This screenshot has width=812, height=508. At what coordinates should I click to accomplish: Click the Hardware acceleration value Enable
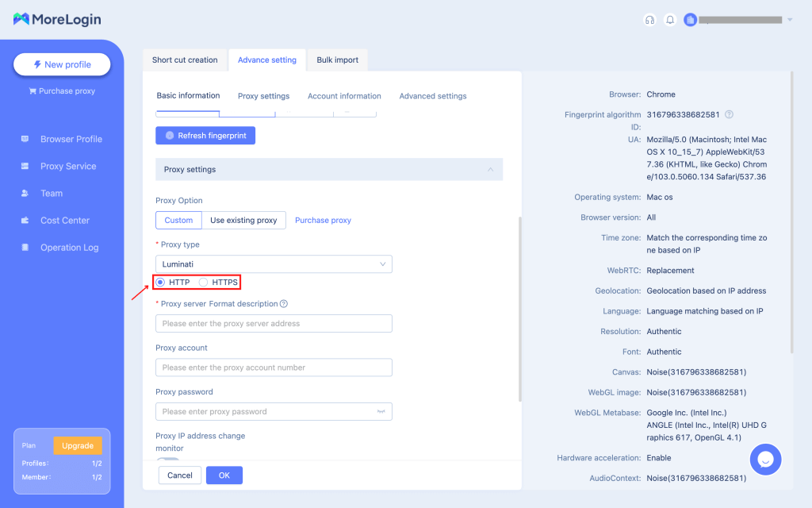659,458
